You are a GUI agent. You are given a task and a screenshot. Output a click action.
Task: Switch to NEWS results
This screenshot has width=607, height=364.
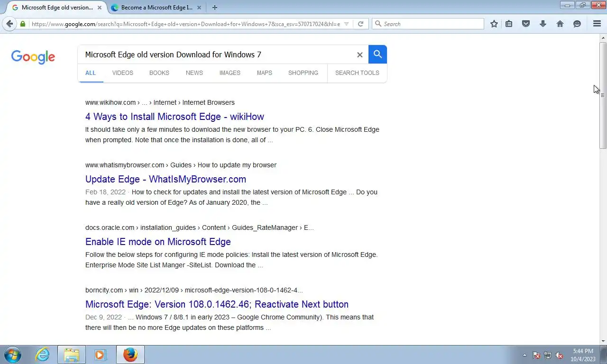tap(194, 73)
